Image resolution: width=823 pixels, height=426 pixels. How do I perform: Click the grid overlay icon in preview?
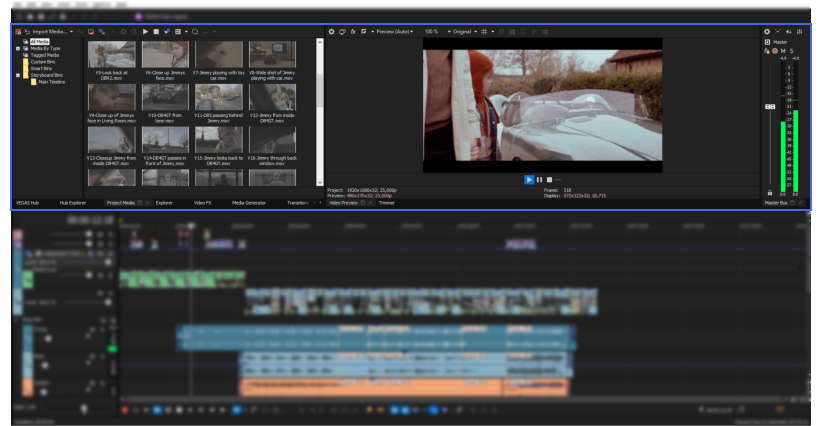(484, 32)
